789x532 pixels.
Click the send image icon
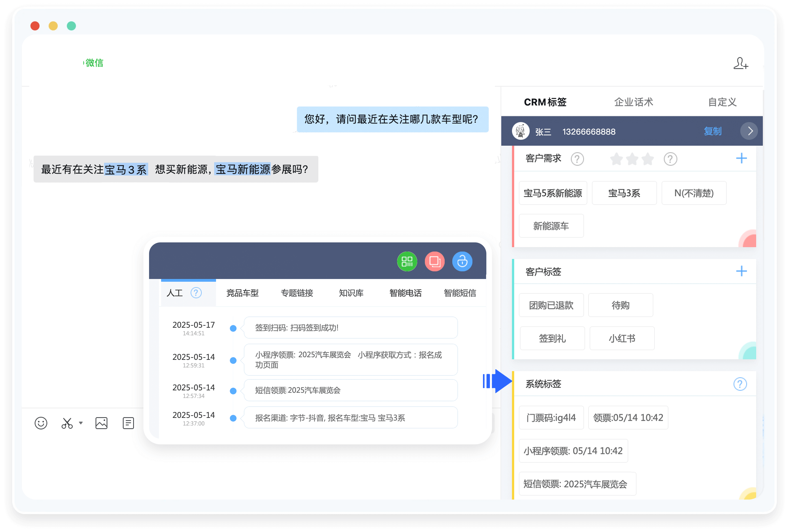101,423
